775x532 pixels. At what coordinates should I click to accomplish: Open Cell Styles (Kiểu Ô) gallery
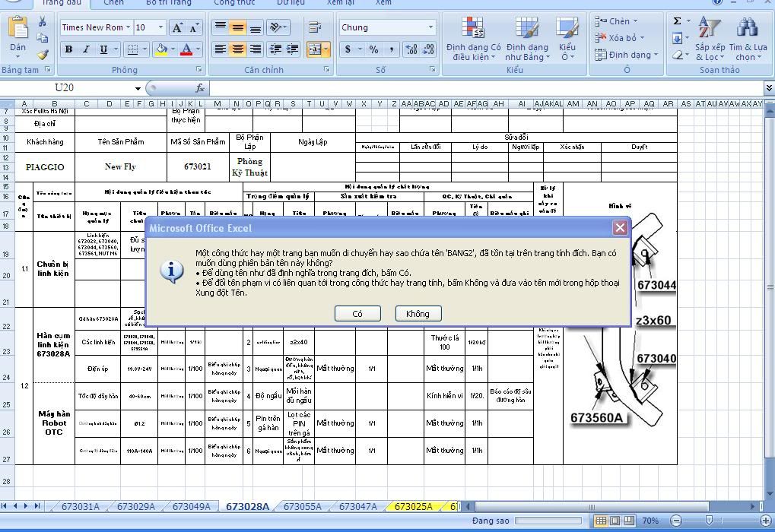tap(567, 39)
